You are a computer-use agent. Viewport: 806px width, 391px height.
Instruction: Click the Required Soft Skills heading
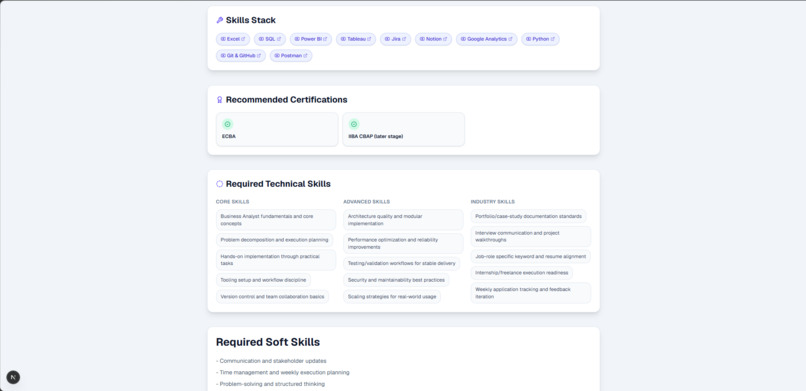268,342
